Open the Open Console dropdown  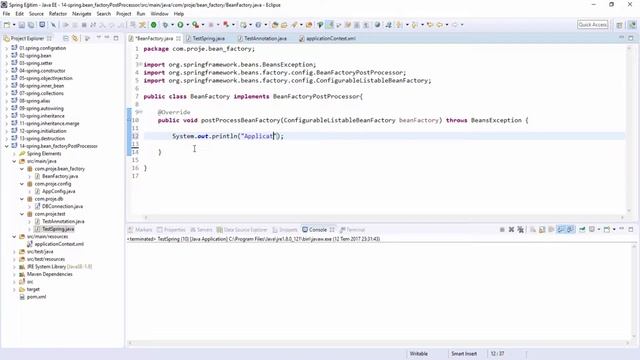[614, 229]
